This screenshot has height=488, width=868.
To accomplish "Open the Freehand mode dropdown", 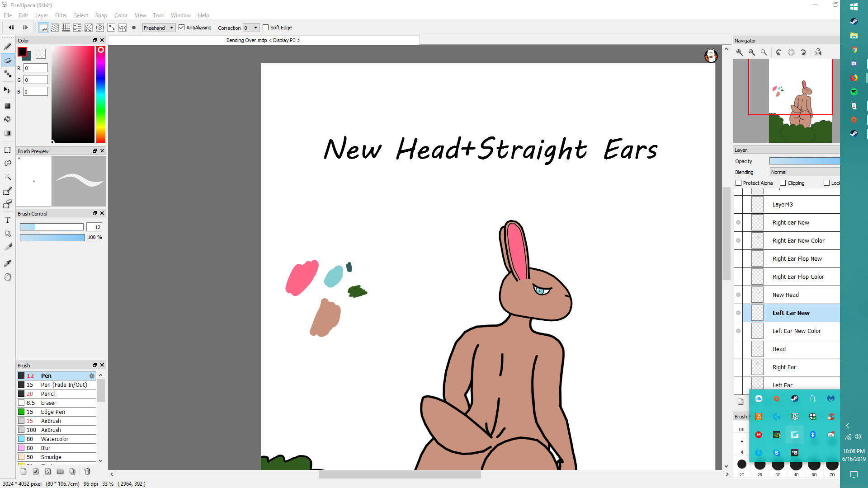I will pos(159,28).
